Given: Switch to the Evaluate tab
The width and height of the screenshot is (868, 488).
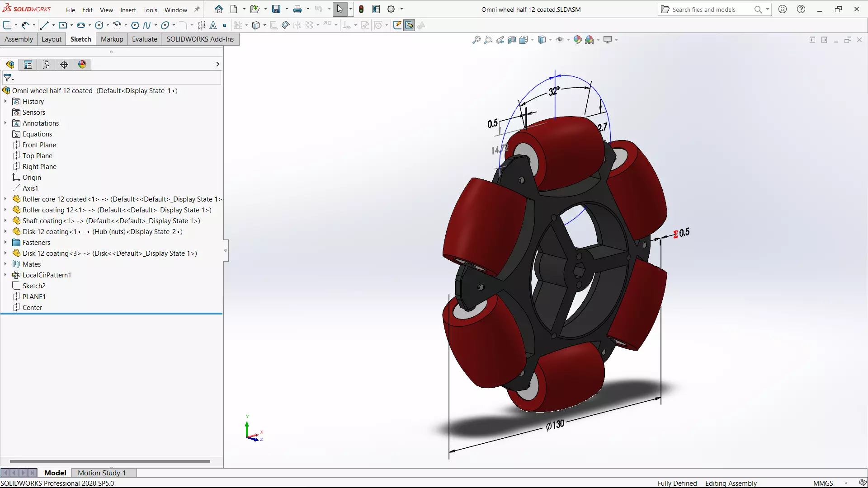Looking at the screenshot, I should pos(145,39).
